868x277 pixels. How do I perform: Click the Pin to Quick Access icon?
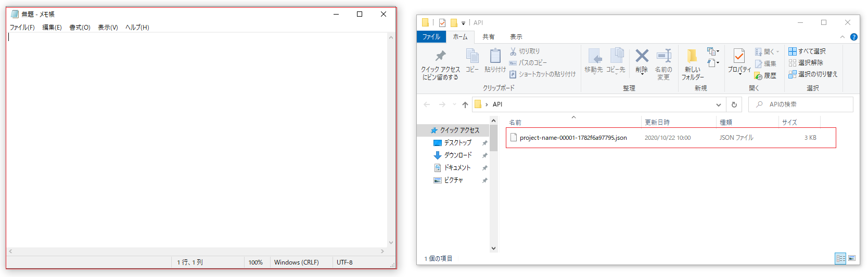point(440,56)
